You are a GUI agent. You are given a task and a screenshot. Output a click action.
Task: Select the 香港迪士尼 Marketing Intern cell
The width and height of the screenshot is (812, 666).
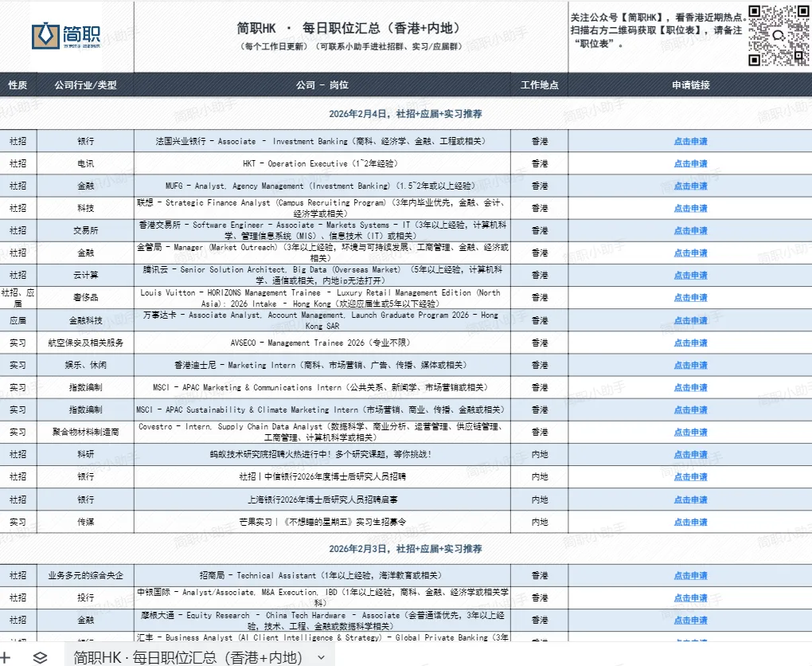coord(322,365)
